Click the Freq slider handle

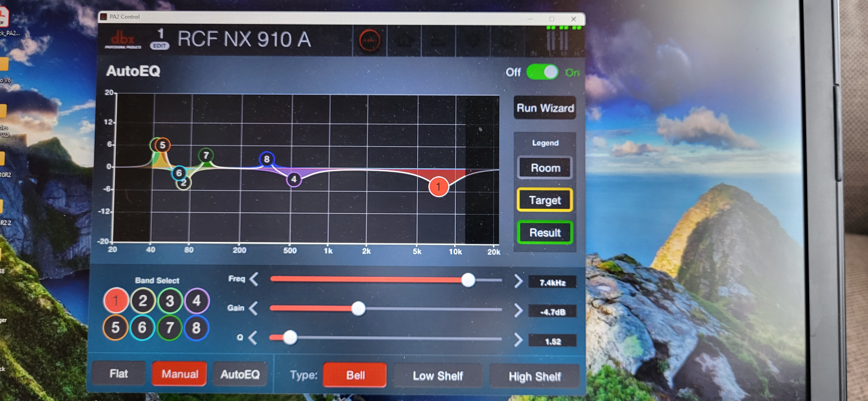coord(468,280)
